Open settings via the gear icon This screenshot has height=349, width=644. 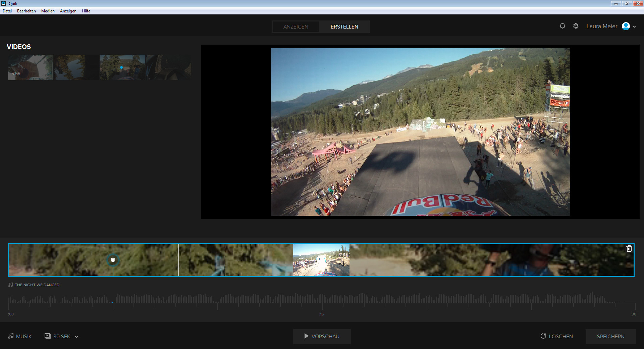(x=576, y=26)
